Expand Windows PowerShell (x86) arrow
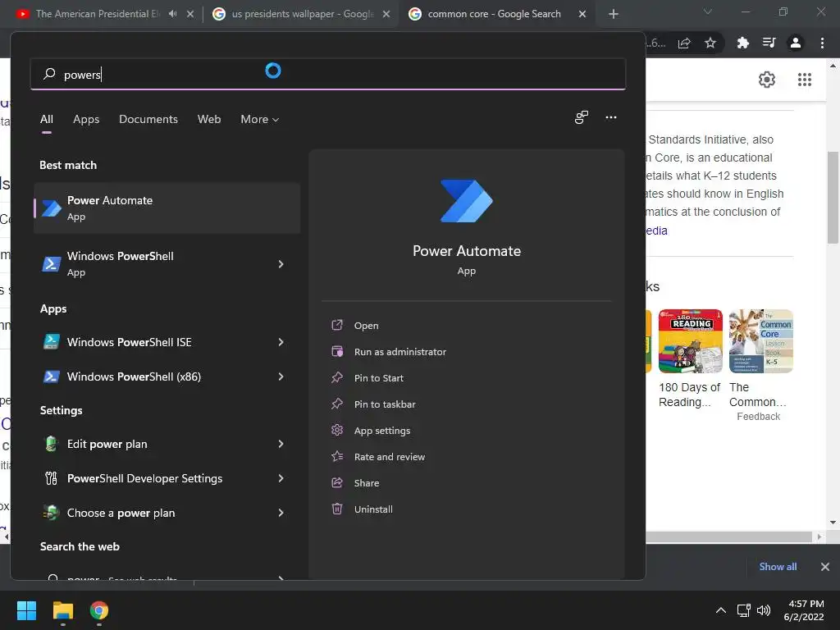Image resolution: width=840 pixels, height=630 pixels. coord(281,377)
